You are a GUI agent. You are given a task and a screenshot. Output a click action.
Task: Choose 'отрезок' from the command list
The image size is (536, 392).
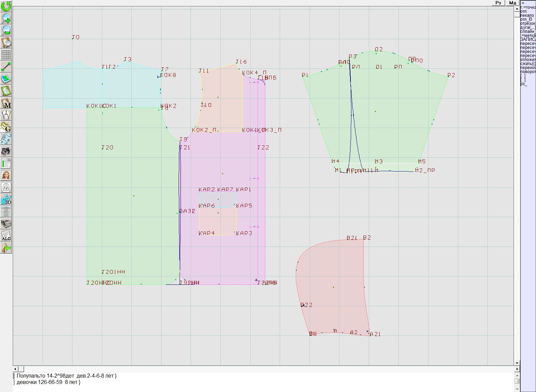click(528, 23)
